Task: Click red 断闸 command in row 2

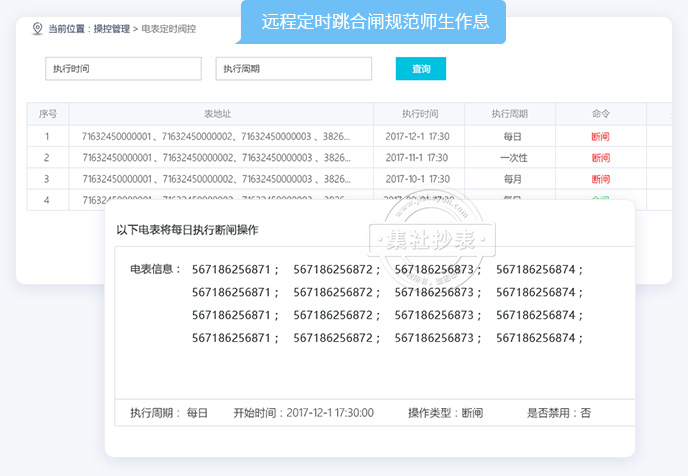Action: pos(600,158)
